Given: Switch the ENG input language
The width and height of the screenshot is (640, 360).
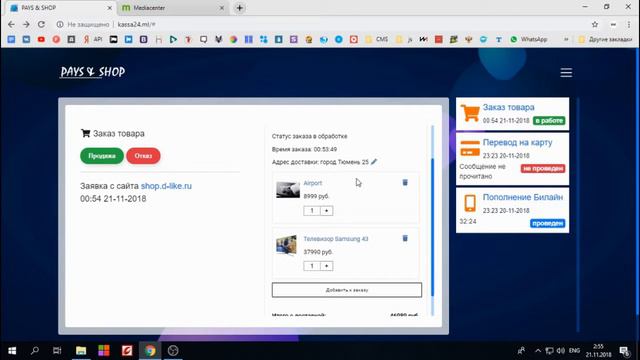Looking at the screenshot, I should coord(574,351).
